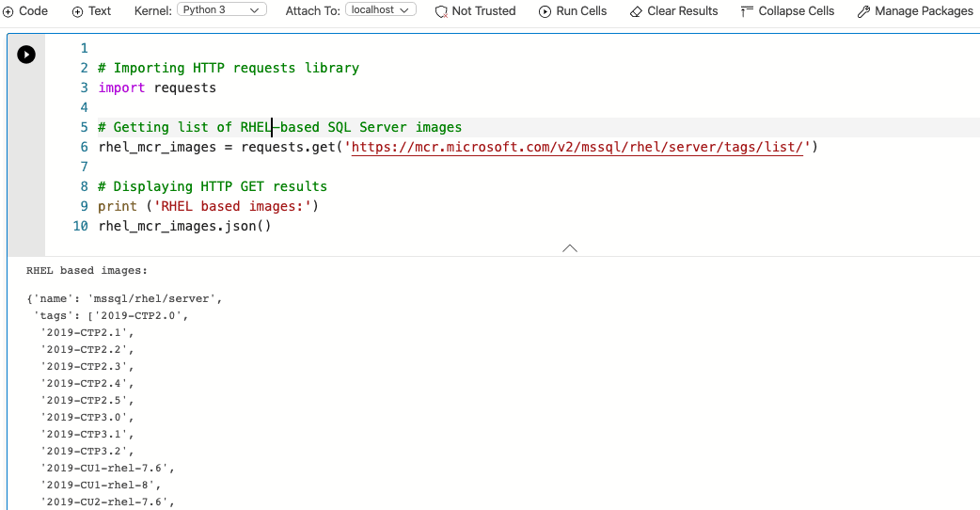This screenshot has height=510, width=980.
Task: Click Clear Results in the toolbar
Action: pos(673,11)
